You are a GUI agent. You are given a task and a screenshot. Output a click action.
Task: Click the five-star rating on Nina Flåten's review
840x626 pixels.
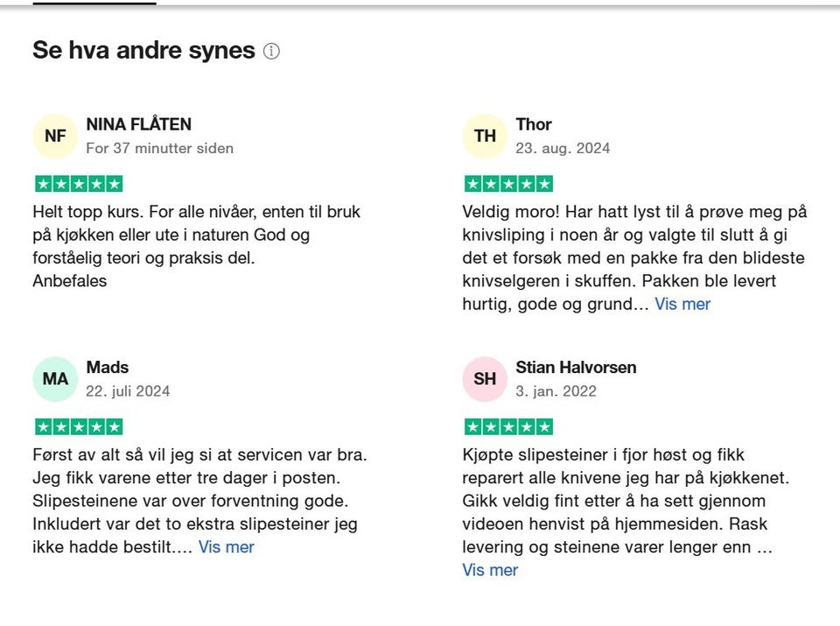coord(79,184)
